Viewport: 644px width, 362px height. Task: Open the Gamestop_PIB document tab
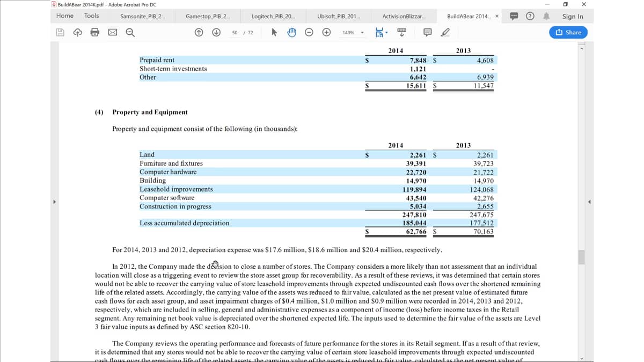coord(208,16)
